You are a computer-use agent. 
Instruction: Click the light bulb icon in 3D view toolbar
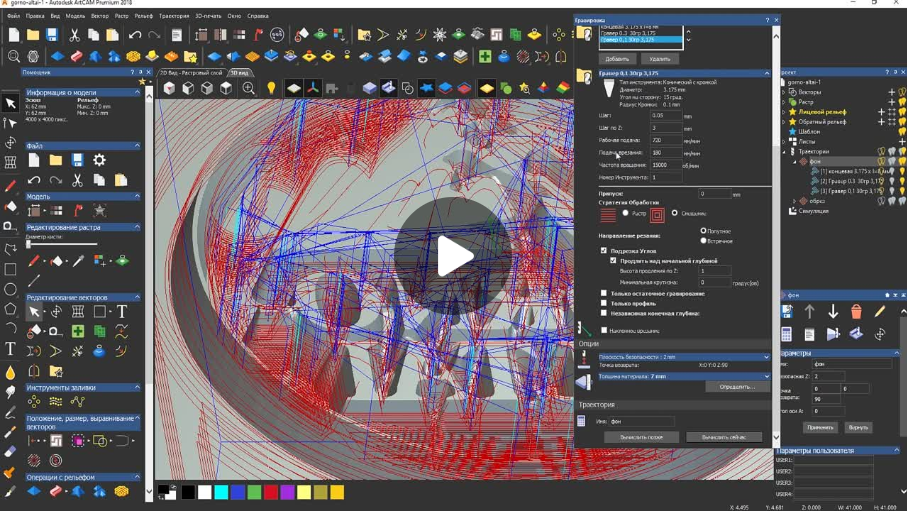tap(271, 89)
